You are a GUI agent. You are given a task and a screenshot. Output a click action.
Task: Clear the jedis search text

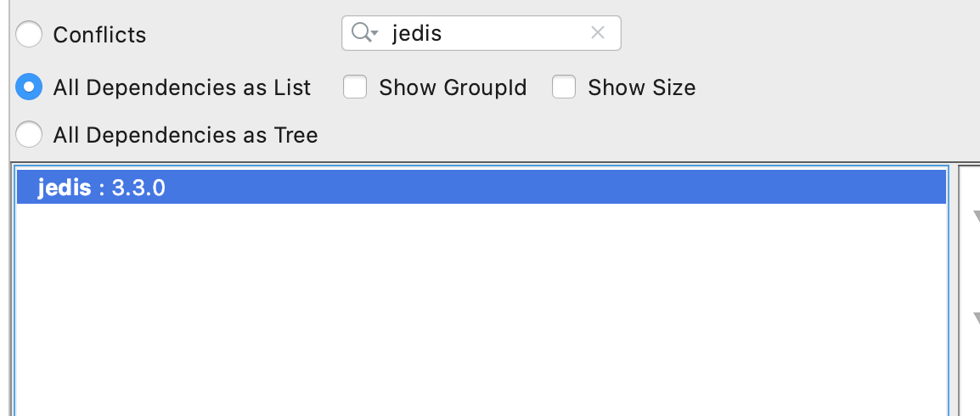pos(598,32)
